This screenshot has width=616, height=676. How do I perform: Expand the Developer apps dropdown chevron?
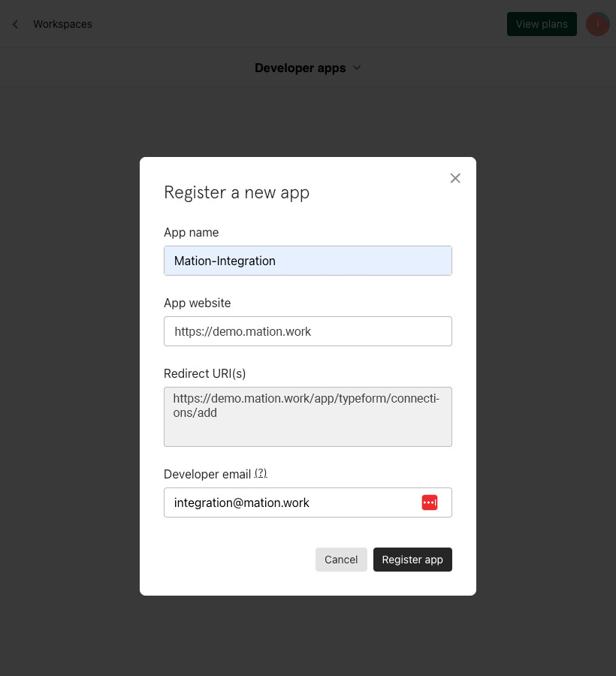pyautogui.click(x=357, y=68)
